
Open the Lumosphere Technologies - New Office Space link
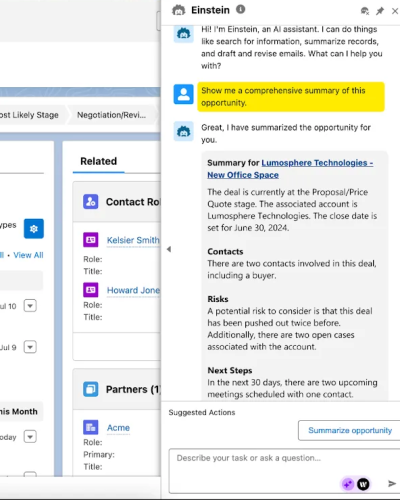tap(290, 169)
